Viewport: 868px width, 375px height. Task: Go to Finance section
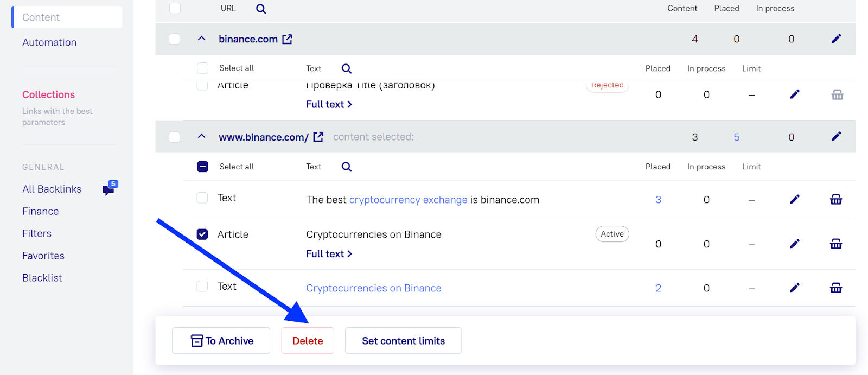pos(40,211)
